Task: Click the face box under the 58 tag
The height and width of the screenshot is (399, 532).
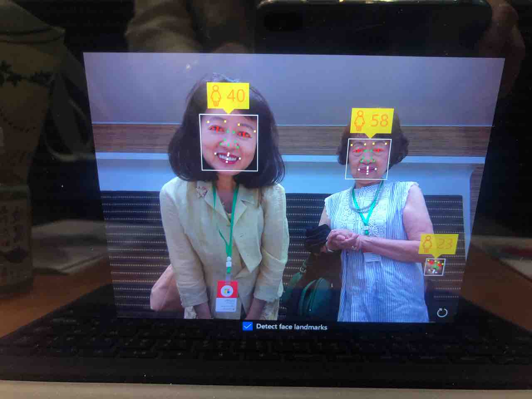Action: [x=367, y=159]
